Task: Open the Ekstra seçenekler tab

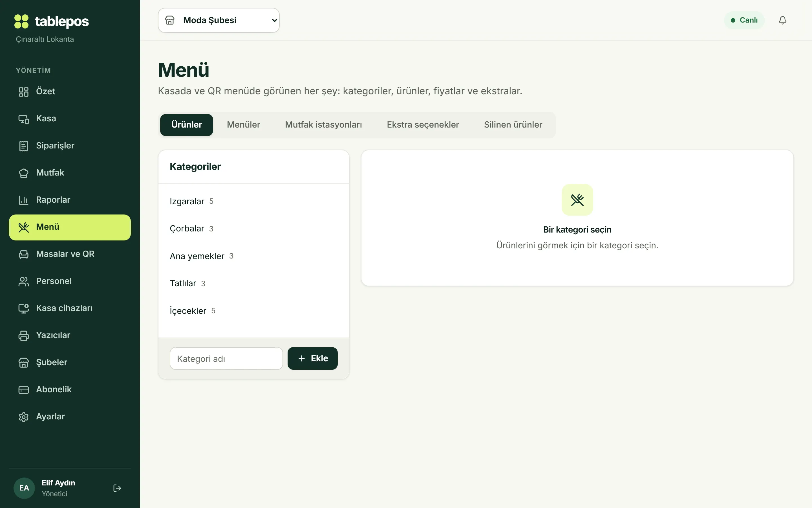Action: [x=423, y=125]
